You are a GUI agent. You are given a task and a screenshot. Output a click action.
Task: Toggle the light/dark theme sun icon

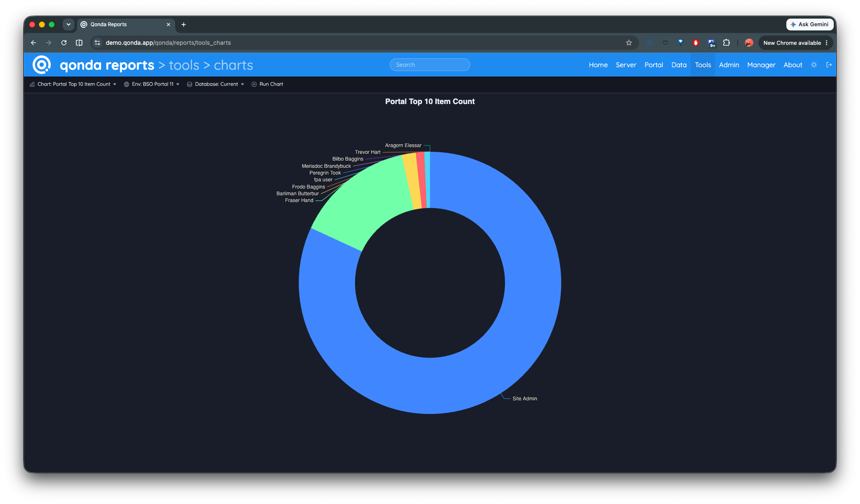[x=813, y=65]
